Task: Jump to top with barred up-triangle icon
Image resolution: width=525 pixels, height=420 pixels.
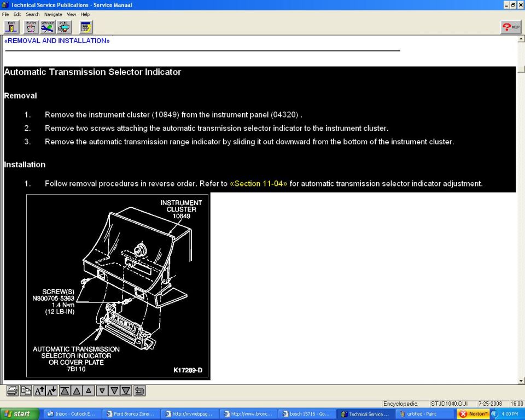Action: [65, 390]
